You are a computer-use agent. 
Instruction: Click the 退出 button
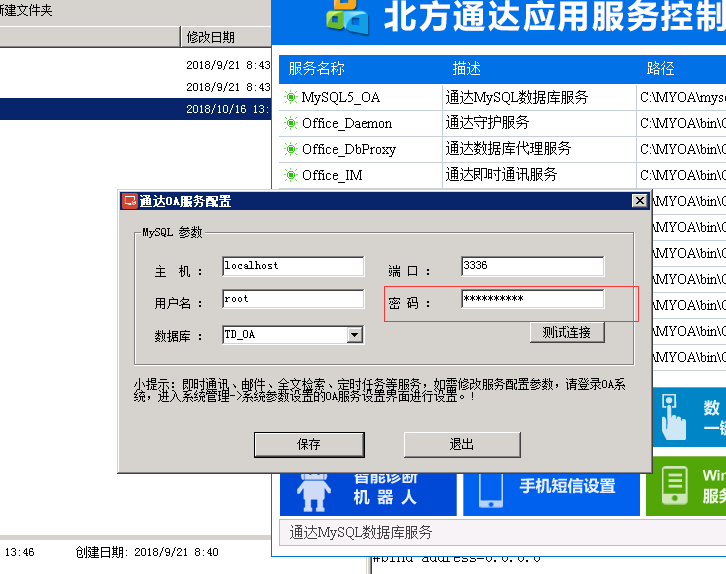tap(462, 444)
